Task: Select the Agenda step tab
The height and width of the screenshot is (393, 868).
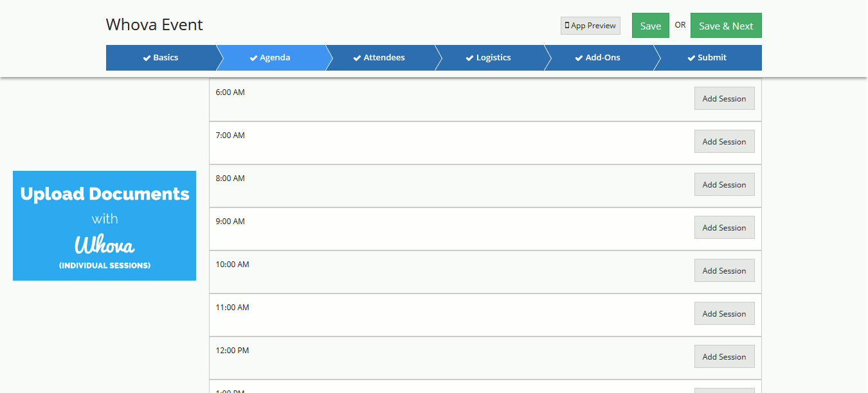Action: pyautogui.click(x=270, y=58)
